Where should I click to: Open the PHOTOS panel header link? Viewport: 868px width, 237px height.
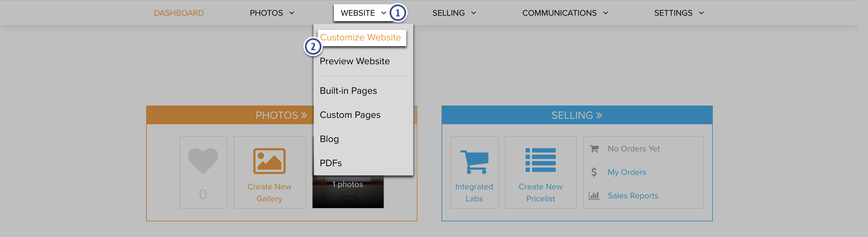[277, 115]
